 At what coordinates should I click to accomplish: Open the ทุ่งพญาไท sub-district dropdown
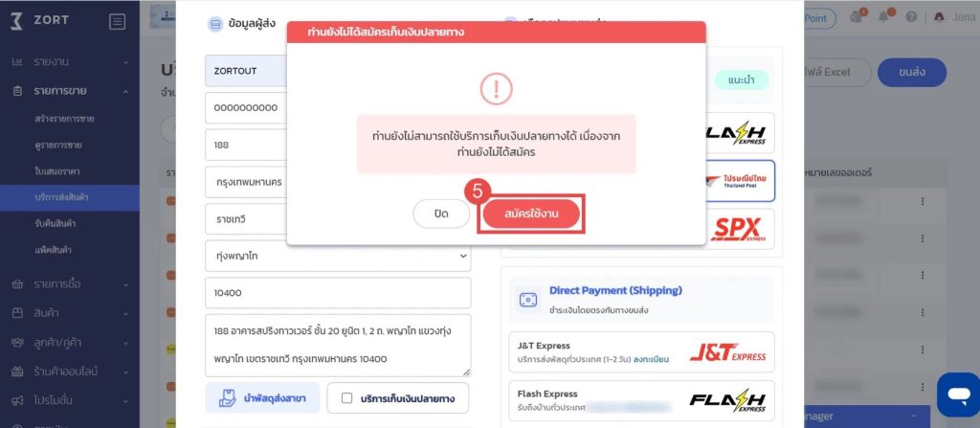[x=338, y=256]
